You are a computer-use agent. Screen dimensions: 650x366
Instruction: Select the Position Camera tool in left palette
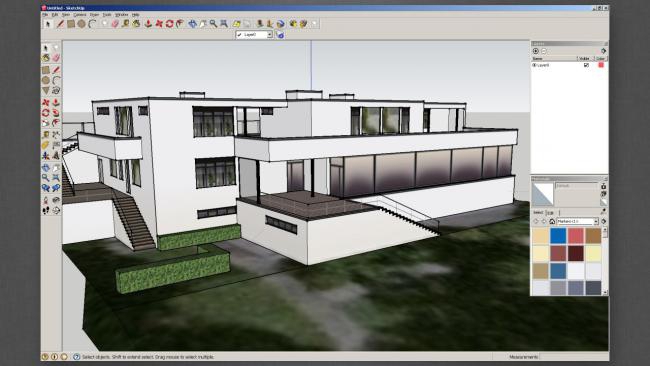point(46,200)
